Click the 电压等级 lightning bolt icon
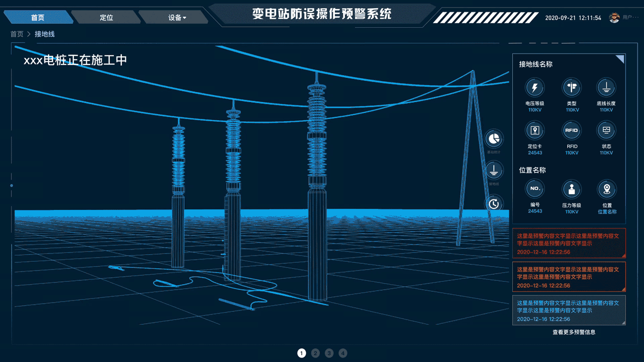 click(535, 88)
